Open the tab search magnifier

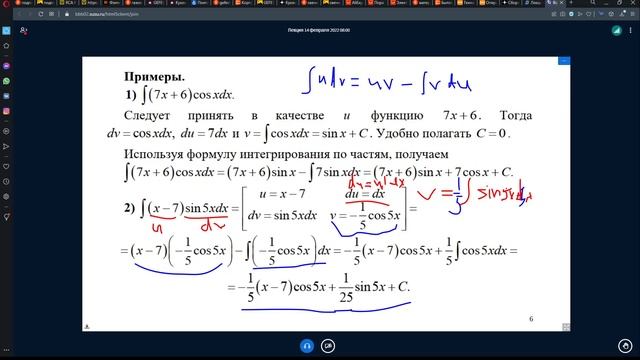point(593,2)
